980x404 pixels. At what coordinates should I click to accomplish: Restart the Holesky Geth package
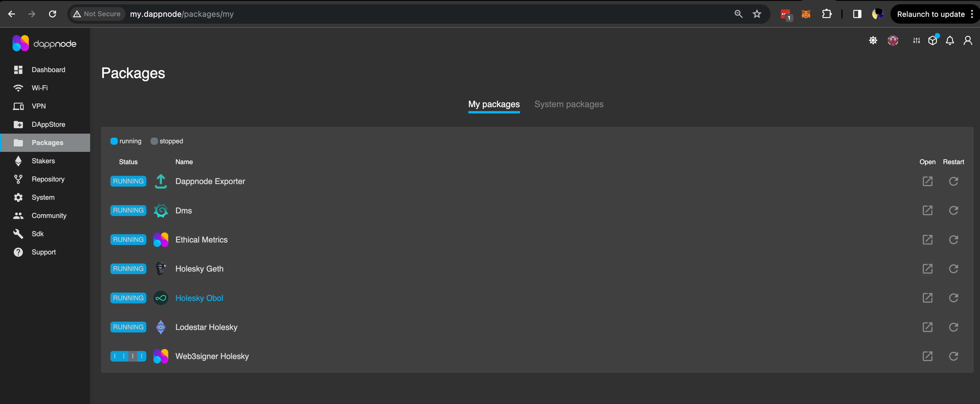(x=954, y=269)
